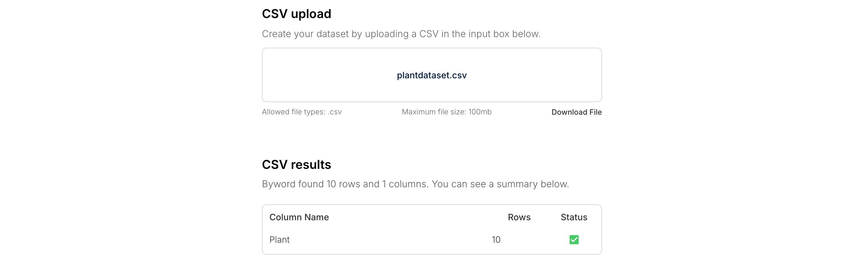868x271 pixels.
Task: Click the row count value 10
Action: tap(496, 240)
